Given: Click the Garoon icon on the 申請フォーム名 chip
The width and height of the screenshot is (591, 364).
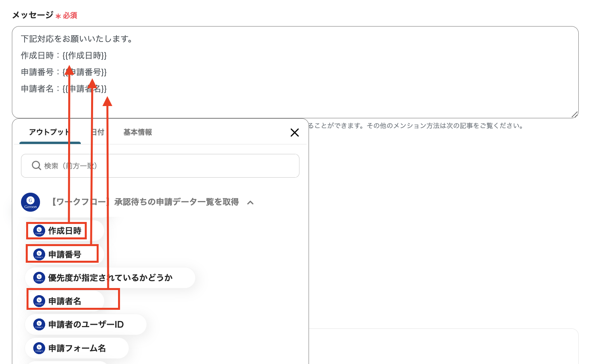Looking at the screenshot, I should (39, 348).
